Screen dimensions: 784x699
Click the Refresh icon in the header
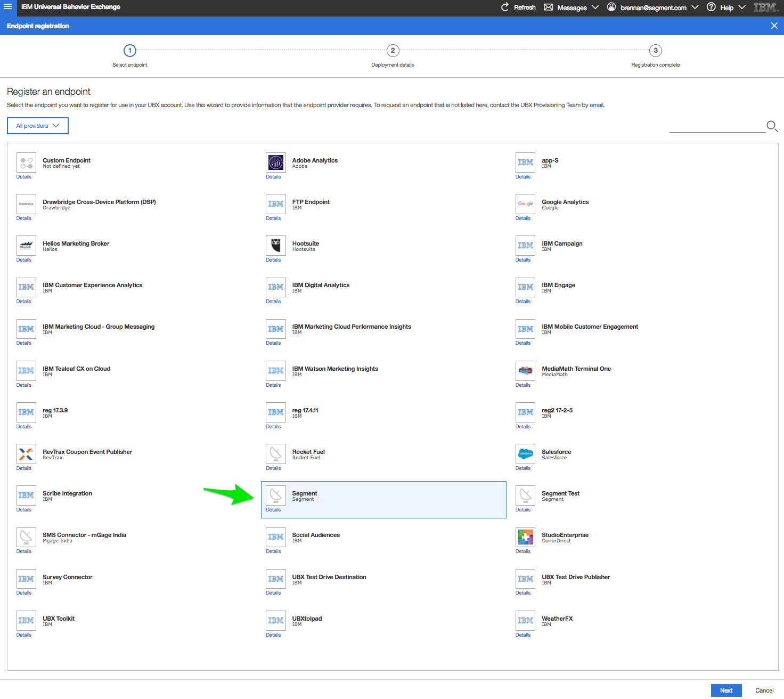pyautogui.click(x=504, y=7)
